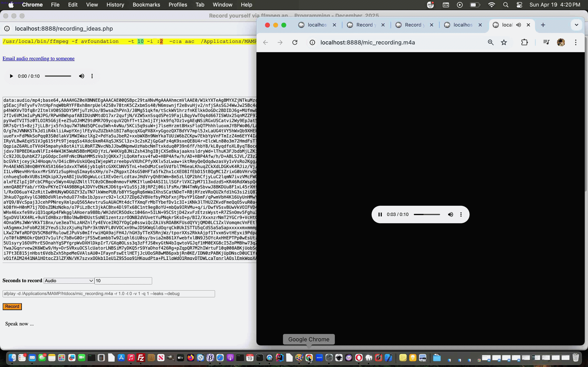Click the orange Record button
This screenshot has width=588, height=367.
(x=12, y=306)
